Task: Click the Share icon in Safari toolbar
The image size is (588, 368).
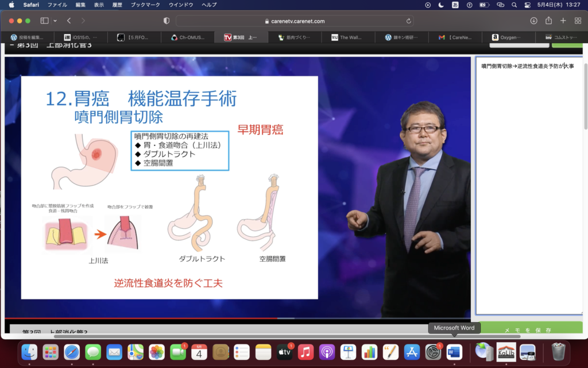Action: click(548, 21)
